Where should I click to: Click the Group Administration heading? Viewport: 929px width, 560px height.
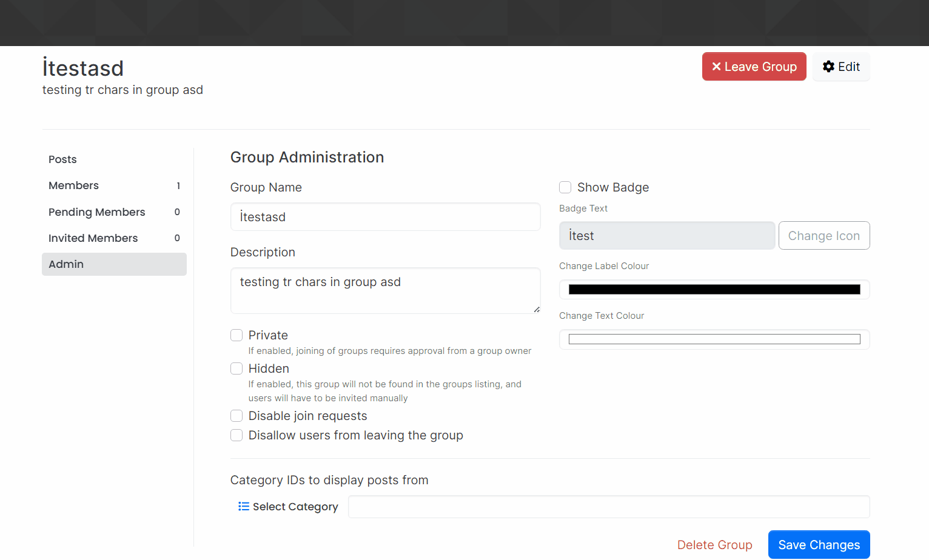[307, 157]
